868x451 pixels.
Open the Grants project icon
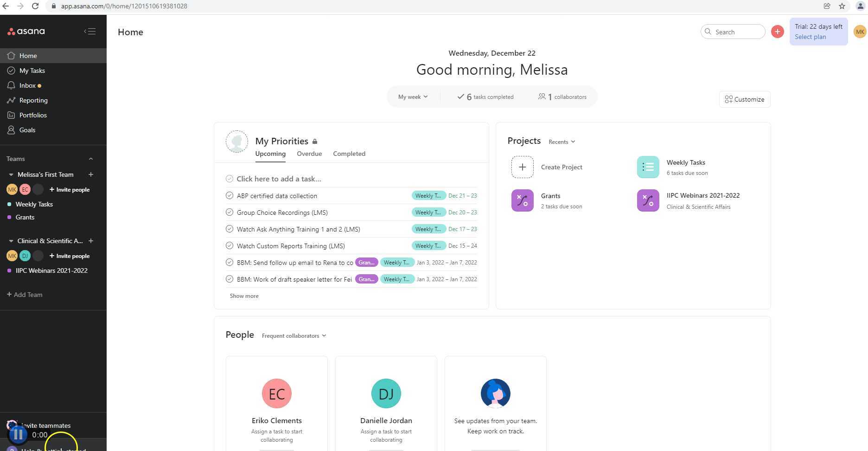coord(522,200)
